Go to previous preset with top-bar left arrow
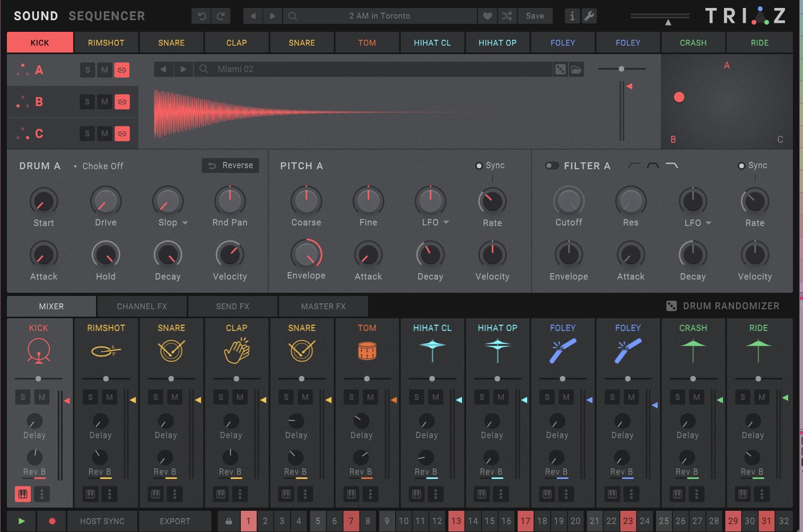 (253, 16)
